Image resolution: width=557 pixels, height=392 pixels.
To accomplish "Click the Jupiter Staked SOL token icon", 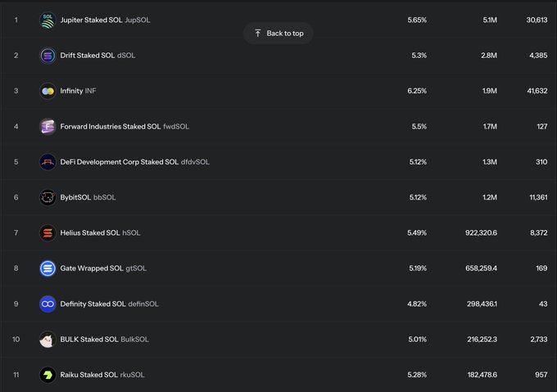I will click(x=48, y=20).
